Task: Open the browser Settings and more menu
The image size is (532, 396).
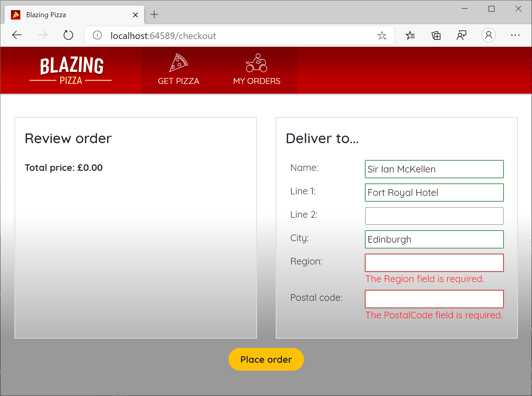Action: [515, 35]
